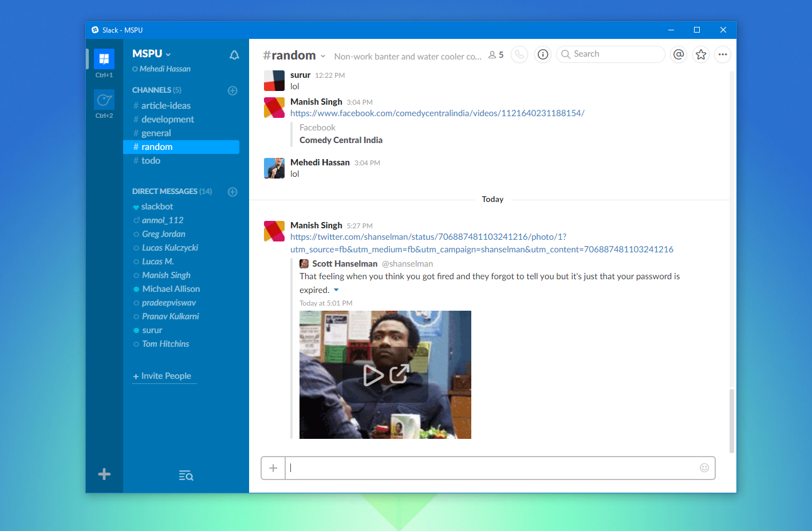Add a new channel with plus icon
Image resolution: width=812 pixels, height=531 pixels.
tap(232, 90)
